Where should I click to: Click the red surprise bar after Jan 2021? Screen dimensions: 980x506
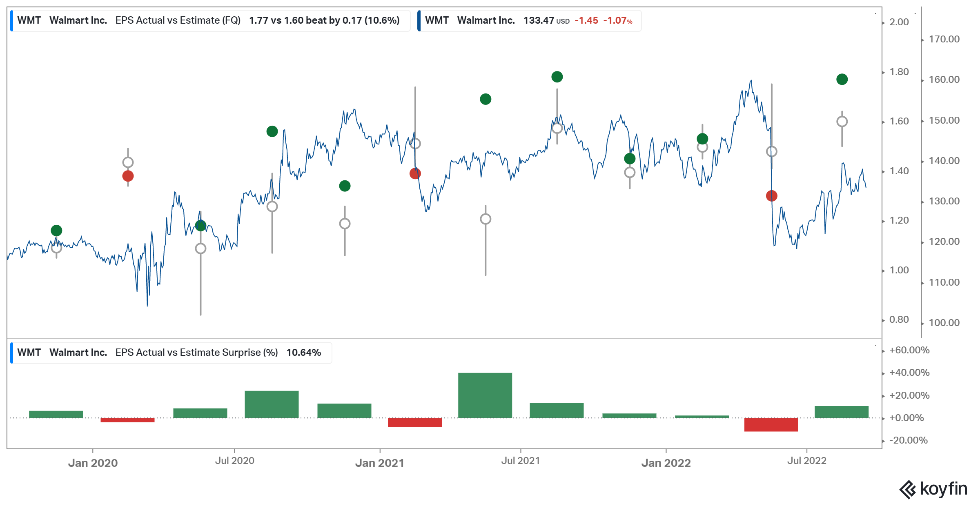(415, 422)
